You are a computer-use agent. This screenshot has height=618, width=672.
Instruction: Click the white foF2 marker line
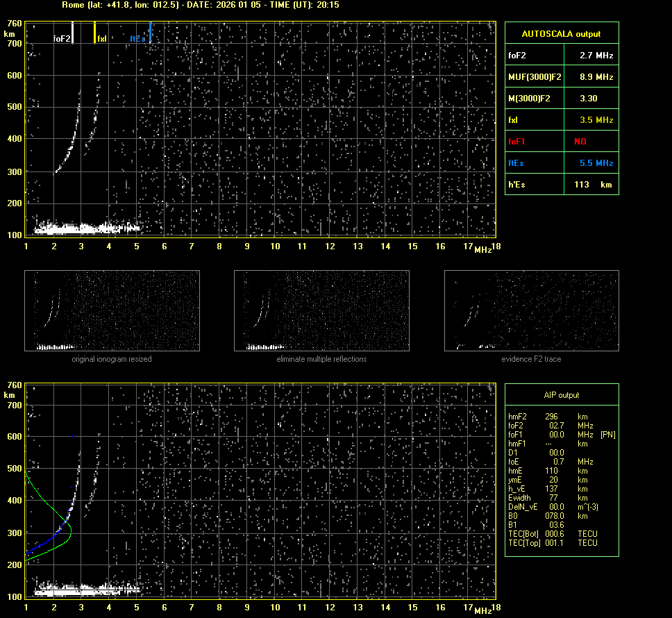(72, 33)
